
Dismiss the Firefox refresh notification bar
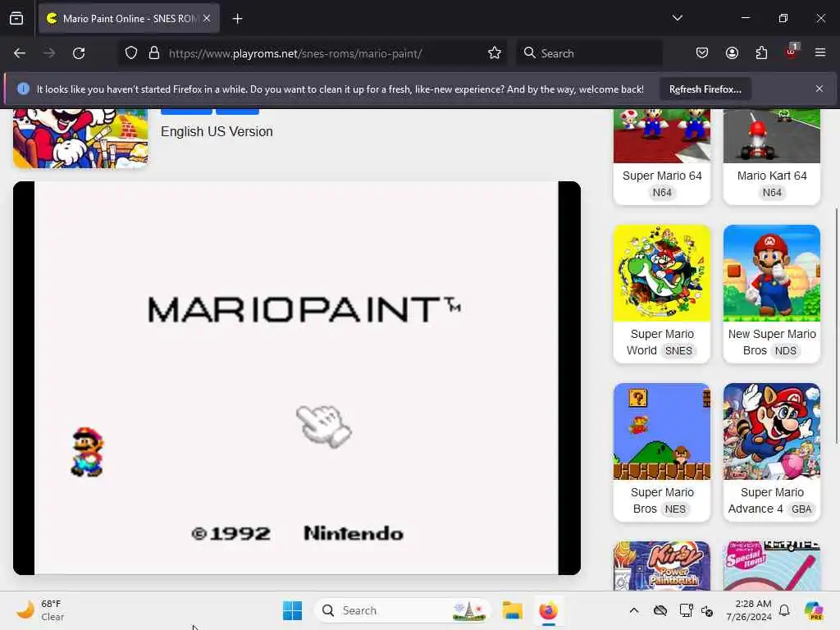819,89
